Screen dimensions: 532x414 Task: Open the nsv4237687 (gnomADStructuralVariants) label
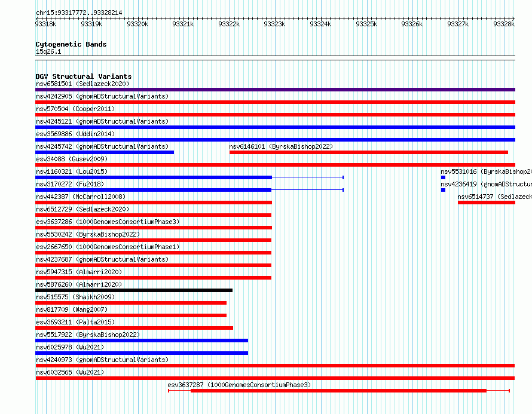[102, 259]
